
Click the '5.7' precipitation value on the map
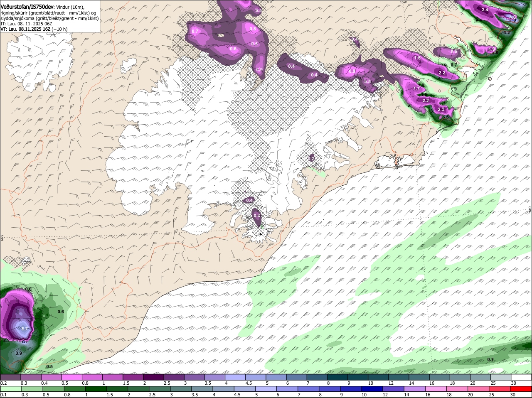coord(24,328)
